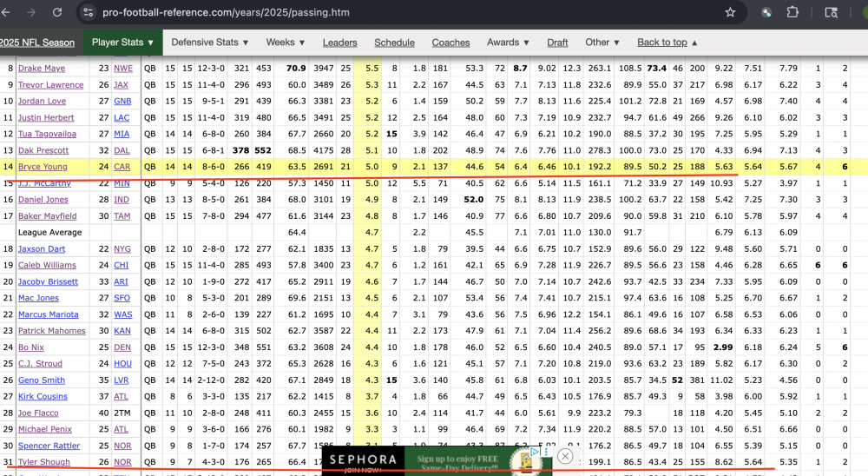Expand the Player Stats dropdown
The width and height of the screenshot is (868, 476).
pos(122,43)
